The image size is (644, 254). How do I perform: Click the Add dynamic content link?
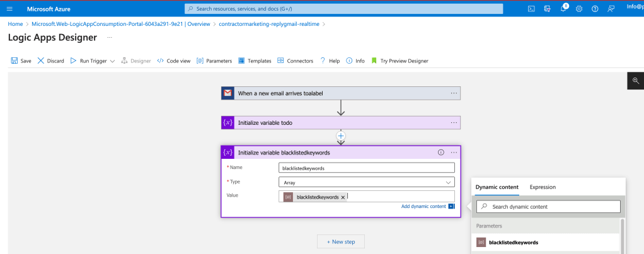[x=423, y=206]
